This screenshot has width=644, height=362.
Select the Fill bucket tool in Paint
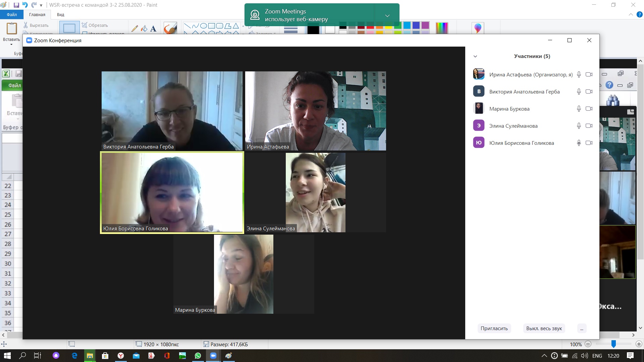tap(144, 28)
